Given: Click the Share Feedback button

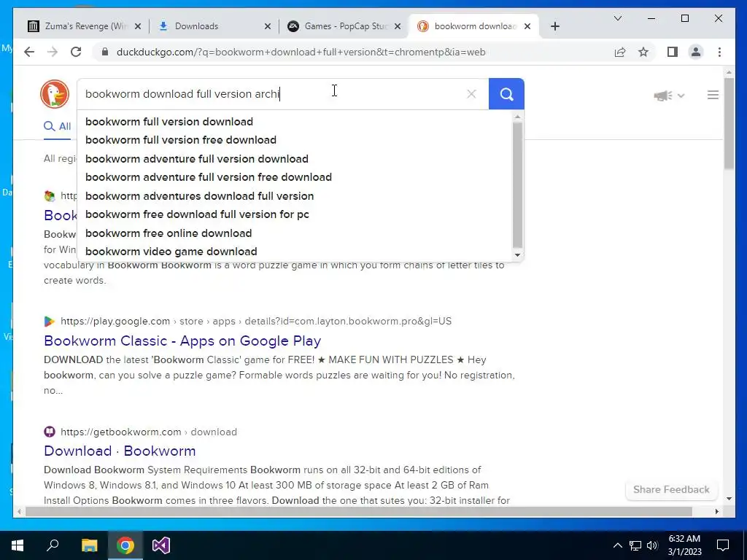Looking at the screenshot, I should coord(671,489).
